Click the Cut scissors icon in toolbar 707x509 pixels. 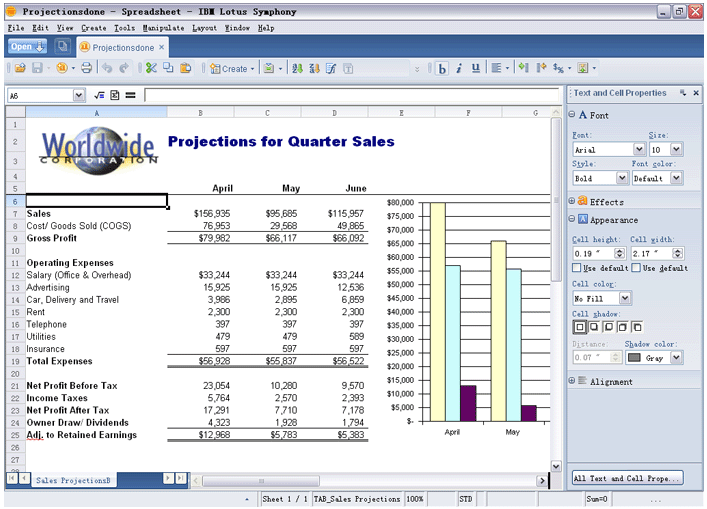click(x=151, y=68)
